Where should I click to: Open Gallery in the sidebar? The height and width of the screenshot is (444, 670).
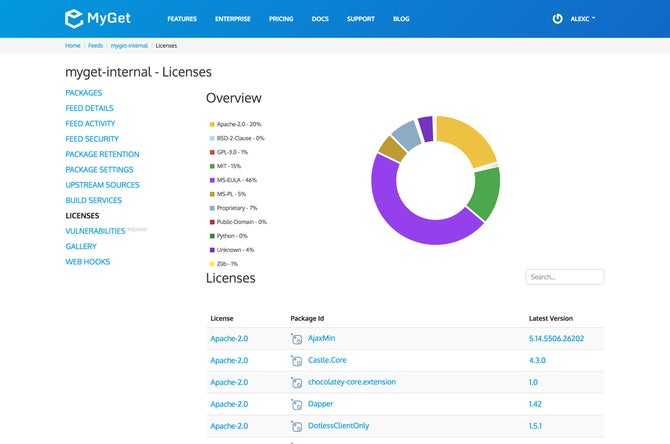[81, 247]
